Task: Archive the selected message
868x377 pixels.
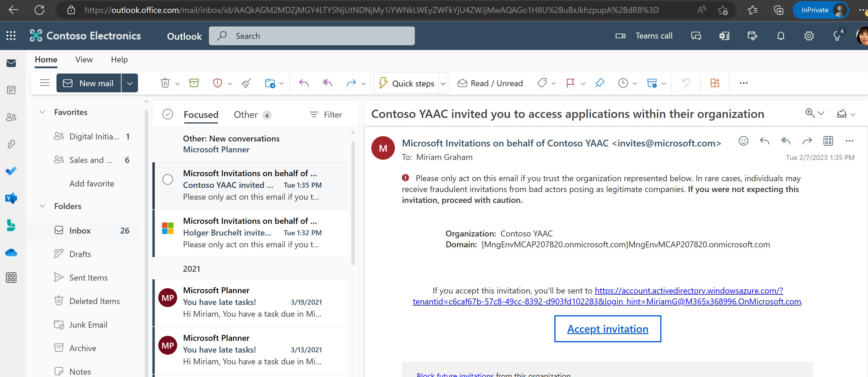Action: [194, 83]
